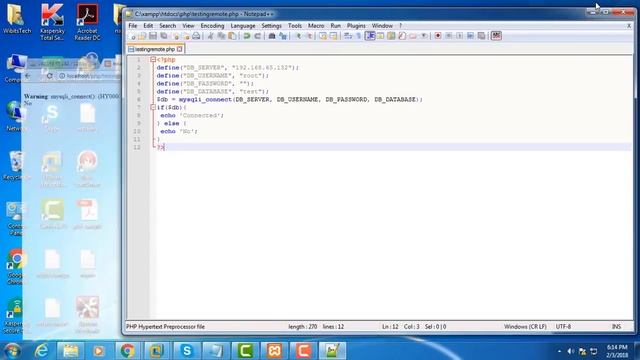Open the Edit menu
Screen dimensions: 640x360
click(x=148, y=25)
